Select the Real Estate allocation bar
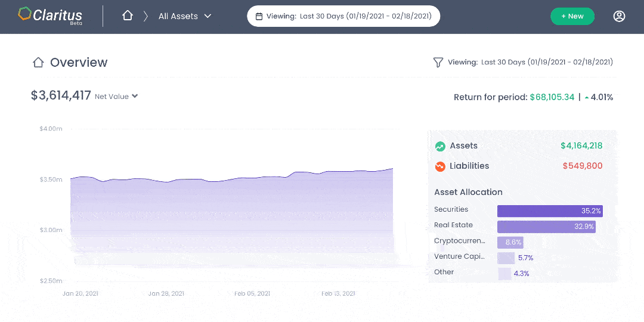 pyautogui.click(x=546, y=227)
